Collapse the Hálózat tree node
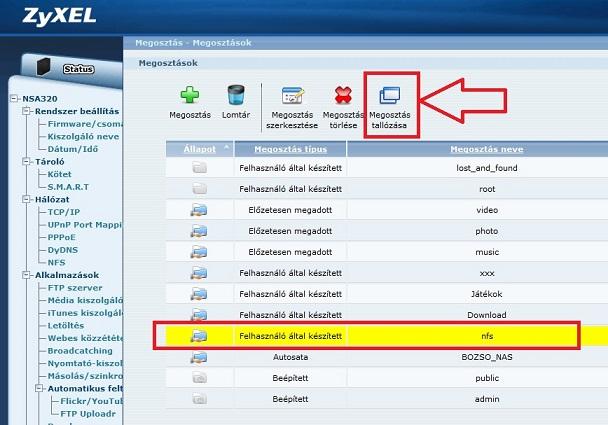 [x=26, y=199]
